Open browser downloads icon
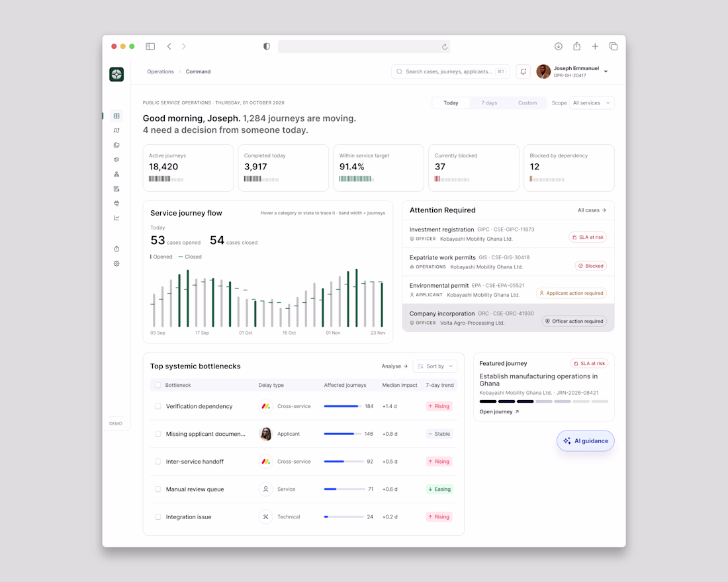Image resolution: width=728 pixels, height=582 pixels. [559, 46]
